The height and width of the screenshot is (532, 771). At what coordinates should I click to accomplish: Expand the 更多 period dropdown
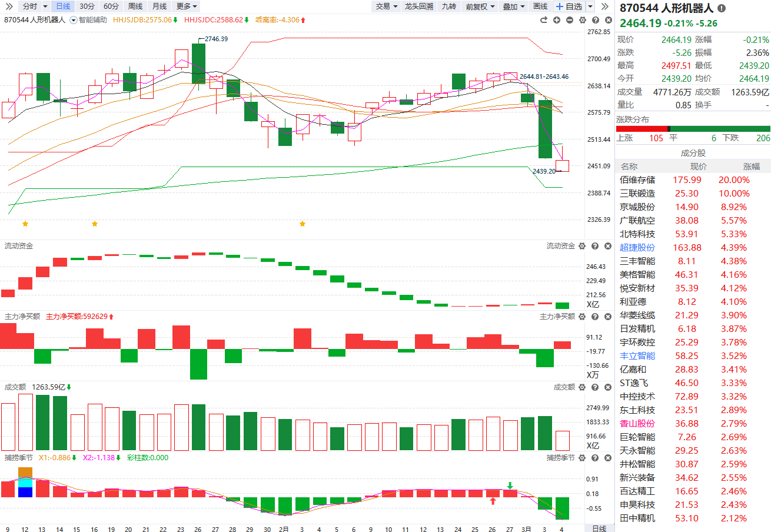[x=187, y=6]
